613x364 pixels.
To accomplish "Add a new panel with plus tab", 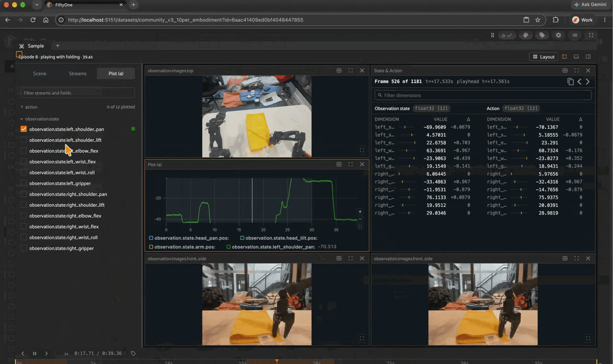I will pyautogui.click(x=57, y=46).
